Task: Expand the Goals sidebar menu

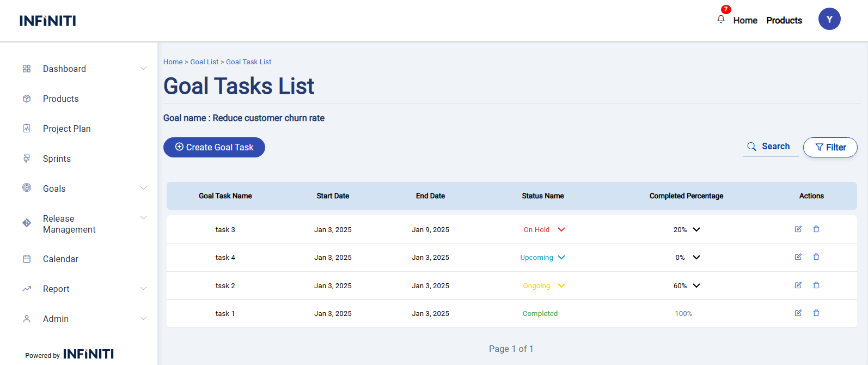Action: [x=143, y=188]
